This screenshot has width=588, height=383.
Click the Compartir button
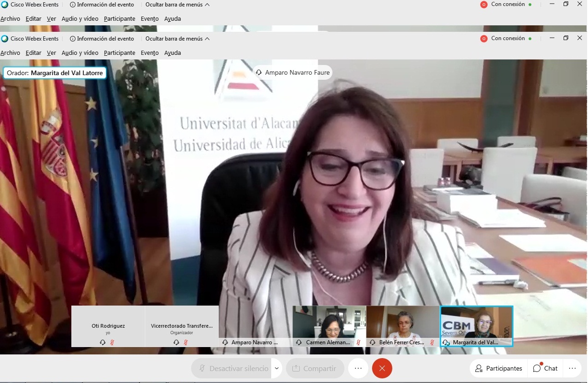pyautogui.click(x=315, y=368)
